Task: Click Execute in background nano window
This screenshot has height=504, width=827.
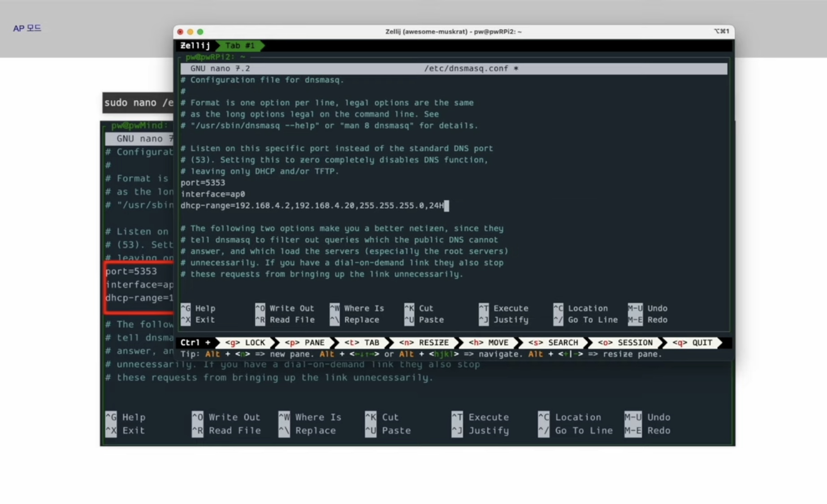Action: click(x=481, y=417)
